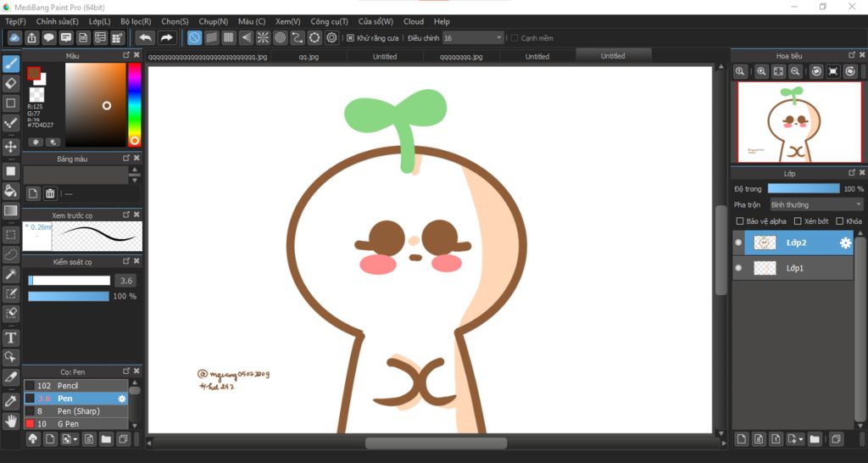This screenshot has width=868, height=463.
Task: Check the Bảo vệ alpha option
Action: [x=739, y=221]
